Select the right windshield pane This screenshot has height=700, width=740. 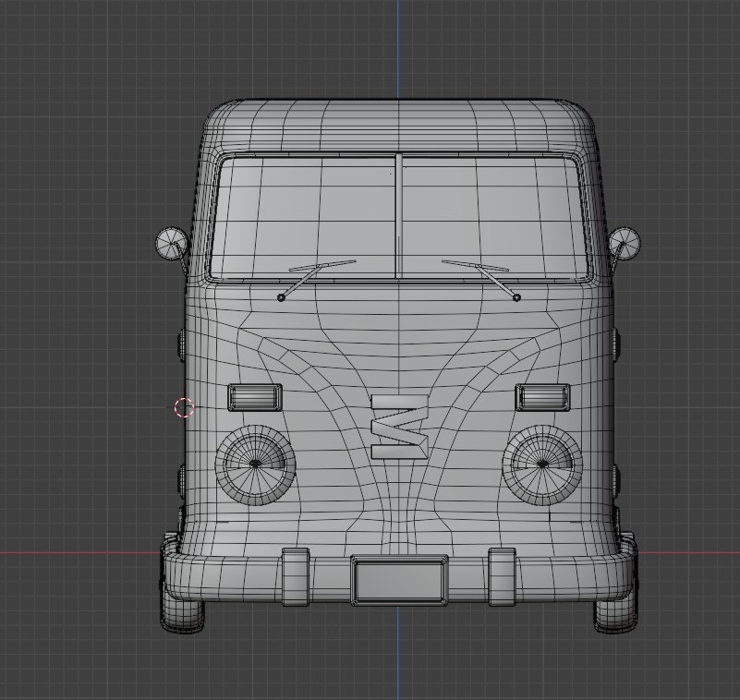point(495,218)
